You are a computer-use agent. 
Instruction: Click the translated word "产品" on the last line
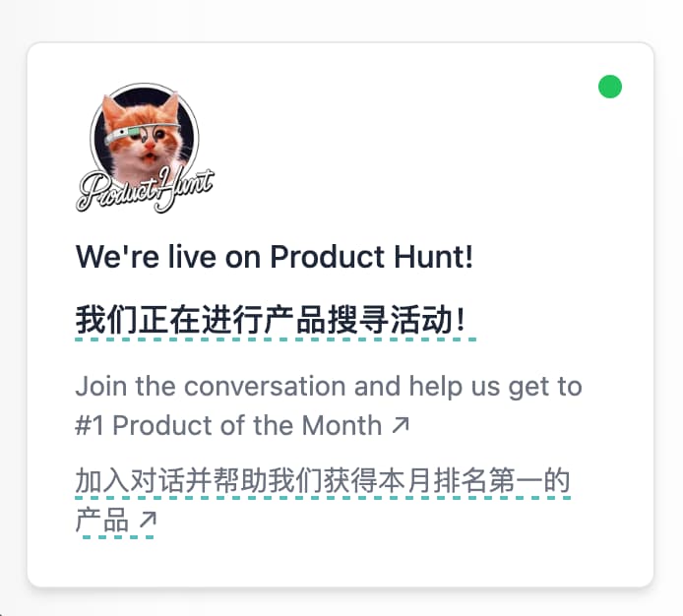[102, 521]
